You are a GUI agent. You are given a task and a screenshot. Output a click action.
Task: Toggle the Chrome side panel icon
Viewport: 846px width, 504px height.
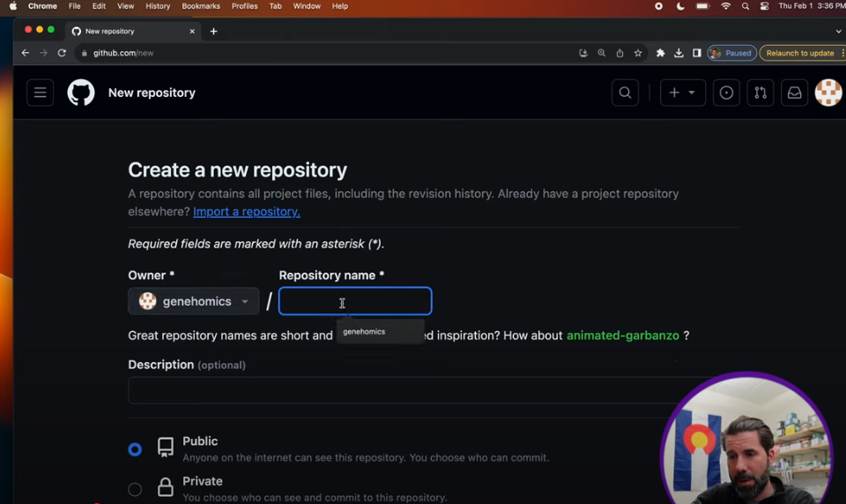coord(697,53)
